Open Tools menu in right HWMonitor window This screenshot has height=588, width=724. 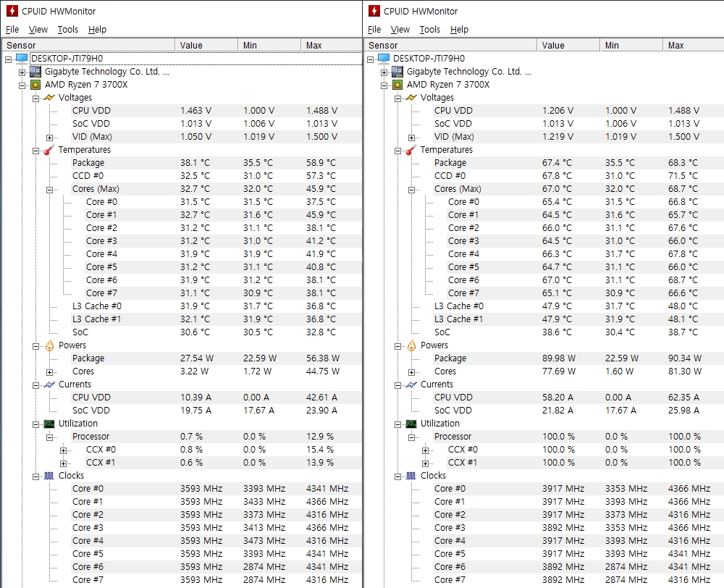pyautogui.click(x=430, y=30)
